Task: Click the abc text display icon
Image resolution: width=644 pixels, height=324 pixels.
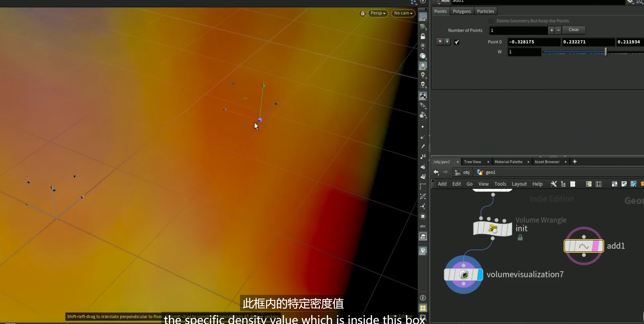Action: pyautogui.click(x=423, y=226)
